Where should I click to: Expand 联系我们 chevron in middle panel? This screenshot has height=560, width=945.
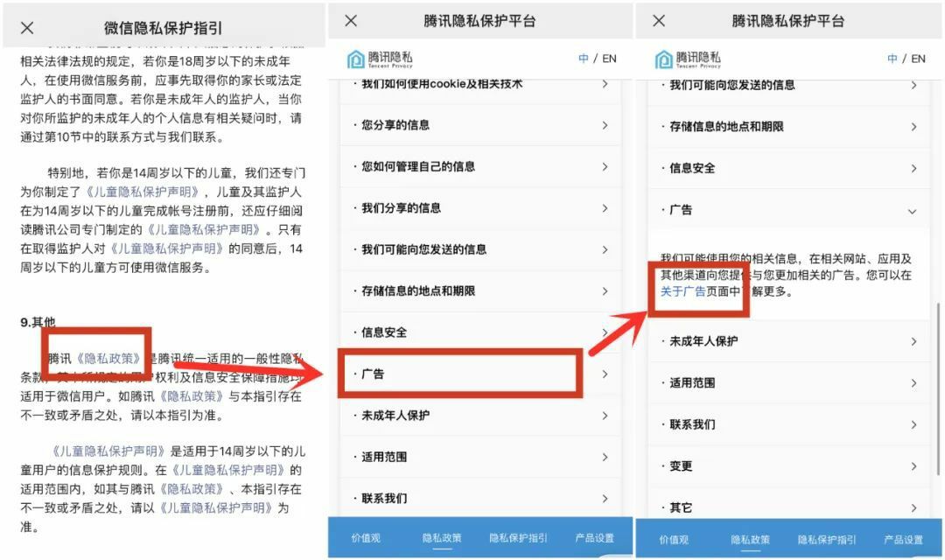pyautogui.click(x=605, y=499)
